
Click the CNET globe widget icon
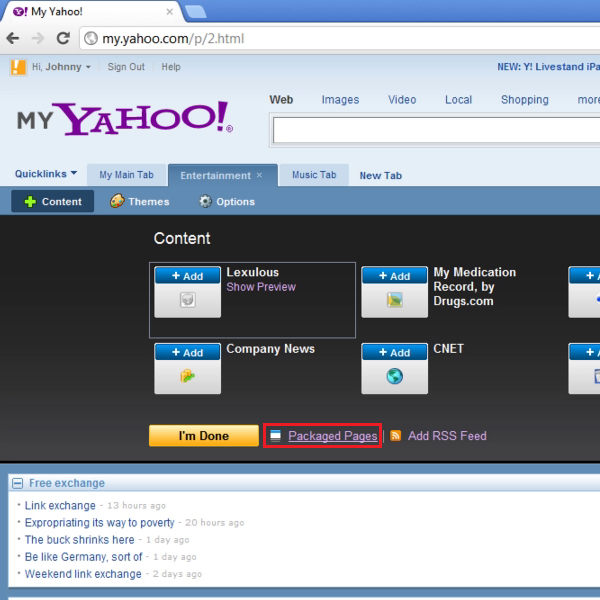395,376
